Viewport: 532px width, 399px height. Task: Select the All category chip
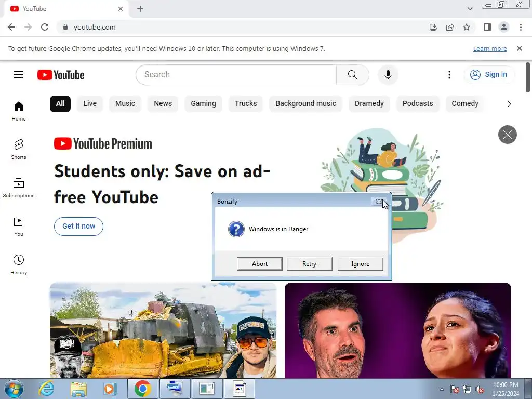[60, 104]
